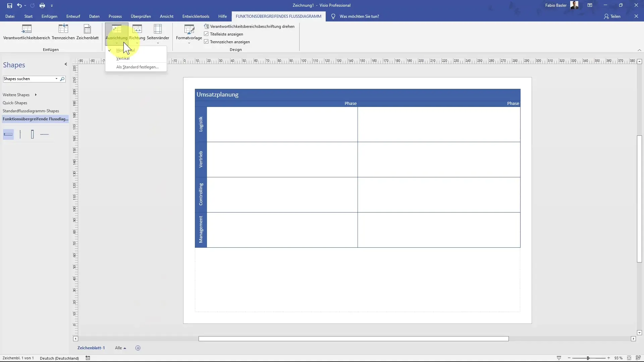Open the Datei menu
This screenshot has height=362, width=644.
[10, 16]
